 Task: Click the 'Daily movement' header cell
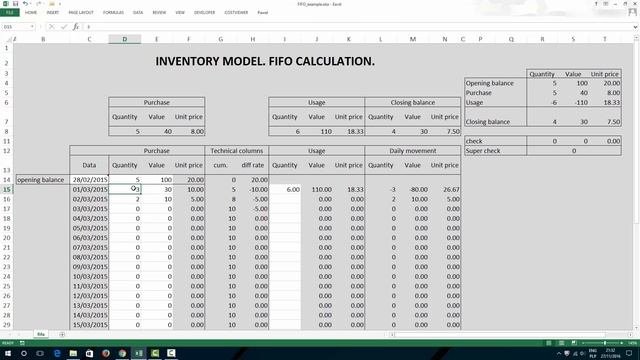click(413, 151)
